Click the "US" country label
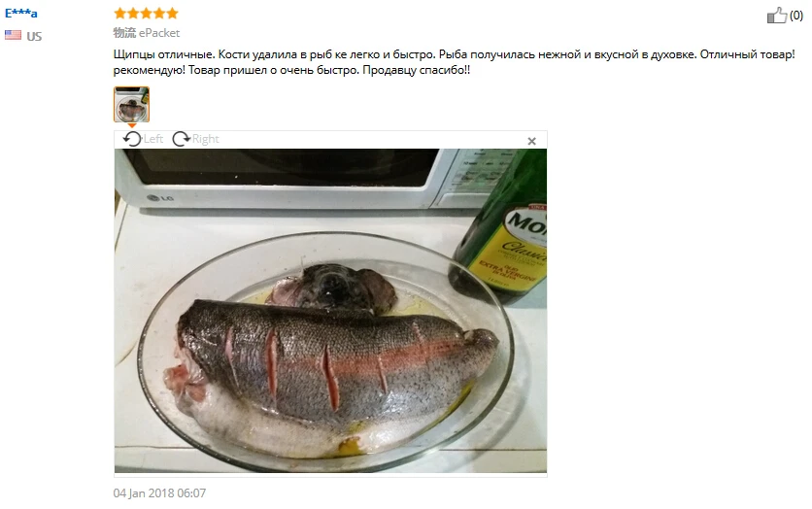The height and width of the screenshot is (509, 812). point(34,36)
